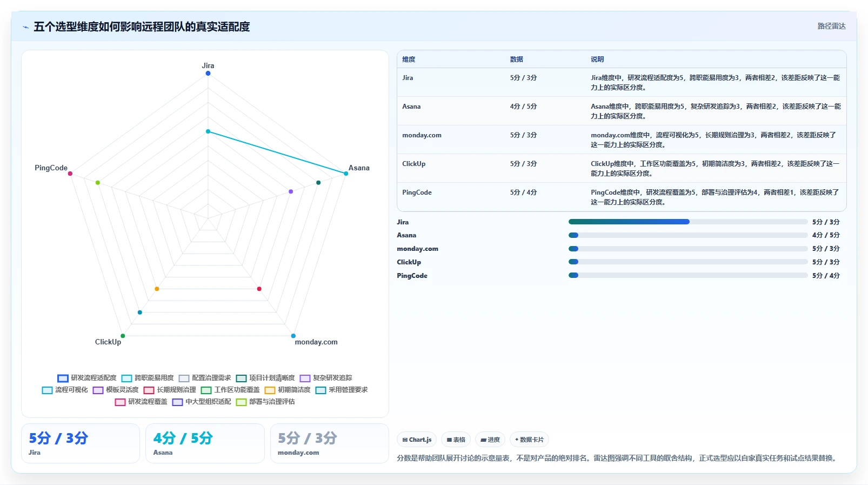Image resolution: width=868 pixels, height=485 pixels.
Task: Select the monday.com 5分 / 3分 stat card
Action: point(330,443)
